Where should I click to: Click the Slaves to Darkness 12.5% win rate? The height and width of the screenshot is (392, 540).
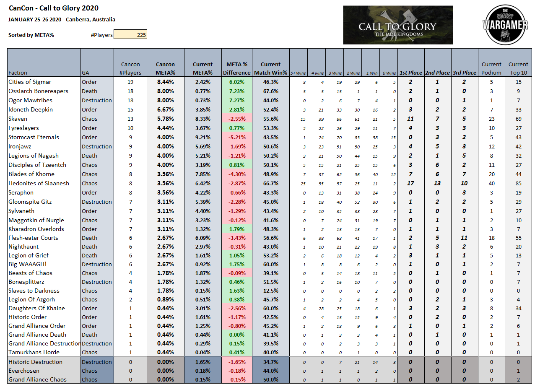point(270,291)
